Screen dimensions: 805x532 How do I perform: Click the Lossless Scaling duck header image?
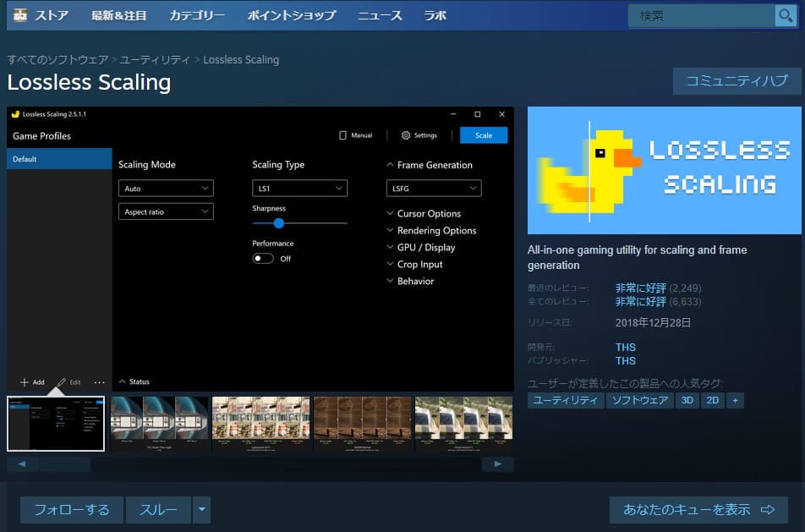tap(665, 171)
